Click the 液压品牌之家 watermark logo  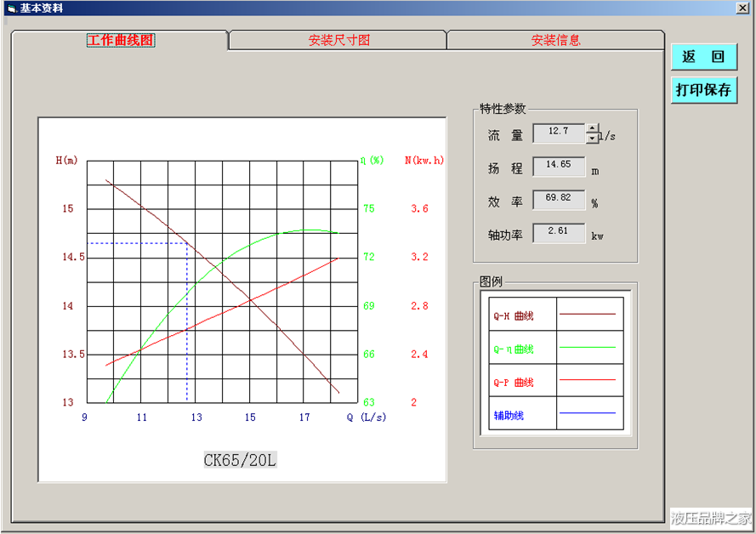click(711, 517)
